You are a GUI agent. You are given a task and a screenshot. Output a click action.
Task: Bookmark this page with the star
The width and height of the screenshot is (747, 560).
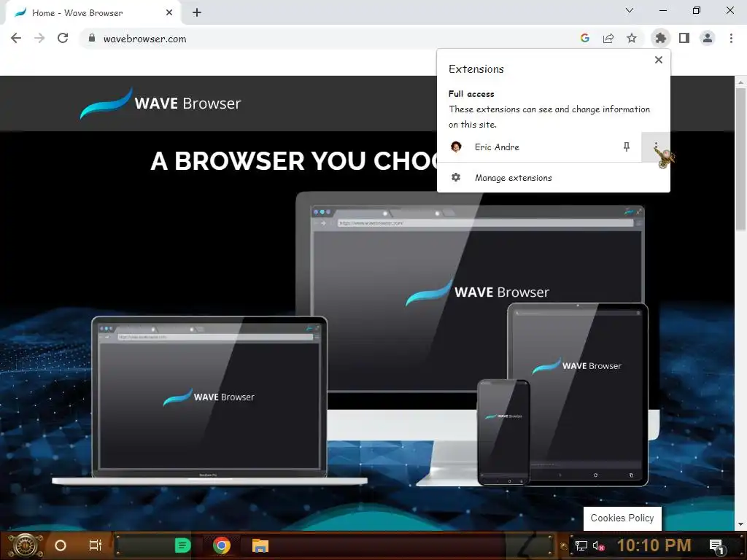click(632, 39)
